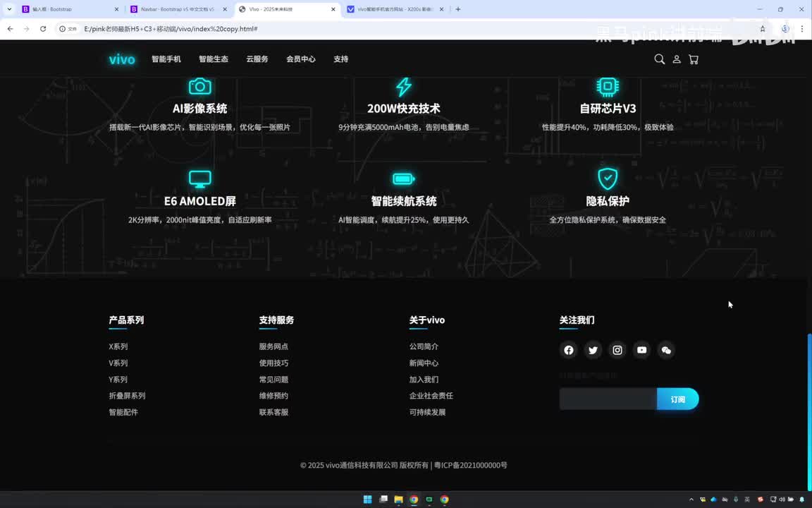The height and width of the screenshot is (508, 812).
Task: Open the 云服务 nav item
Action: coord(257,59)
